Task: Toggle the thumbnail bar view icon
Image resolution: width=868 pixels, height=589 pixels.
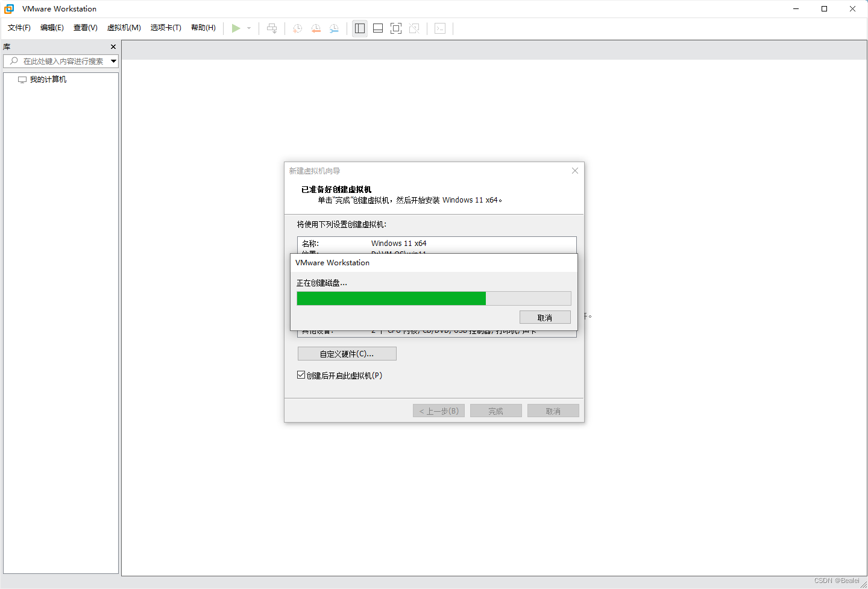Action: tap(378, 28)
